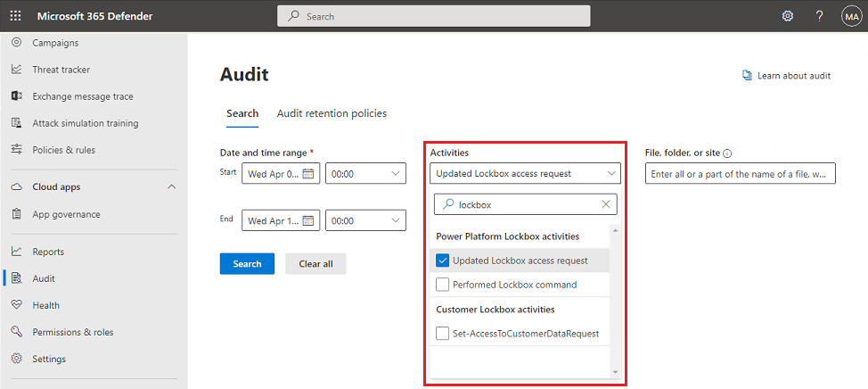The height and width of the screenshot is (389, 868).
Task: Check Performed Lockbox command
Action: point(443,285)
